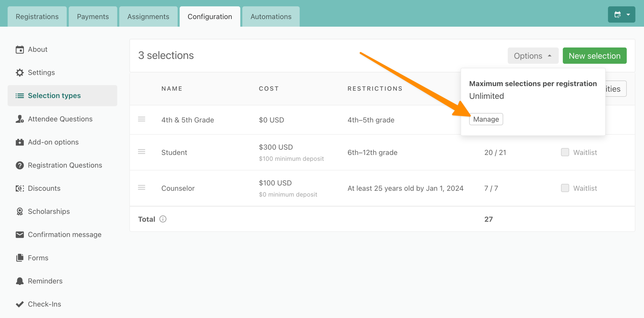The height and width of the screenshot is (318, 644).
Task: Open Settings in the sidebar
Action: click(x=62, y=72)
